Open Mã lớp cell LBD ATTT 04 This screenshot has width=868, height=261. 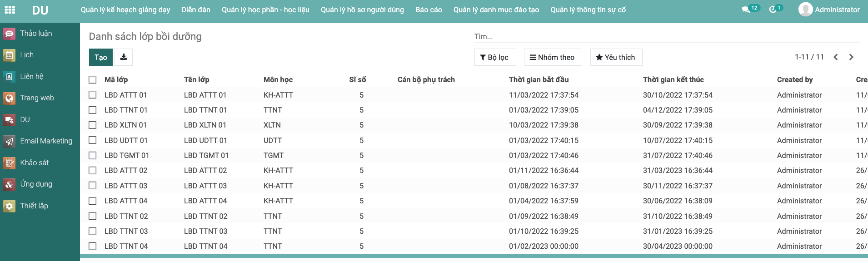click(126, 201)
